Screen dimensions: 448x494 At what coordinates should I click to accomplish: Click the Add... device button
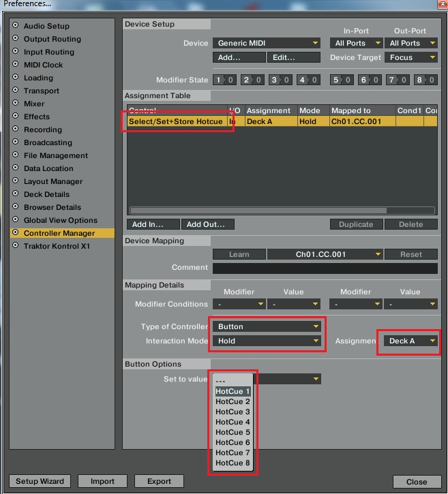point(239,57)
